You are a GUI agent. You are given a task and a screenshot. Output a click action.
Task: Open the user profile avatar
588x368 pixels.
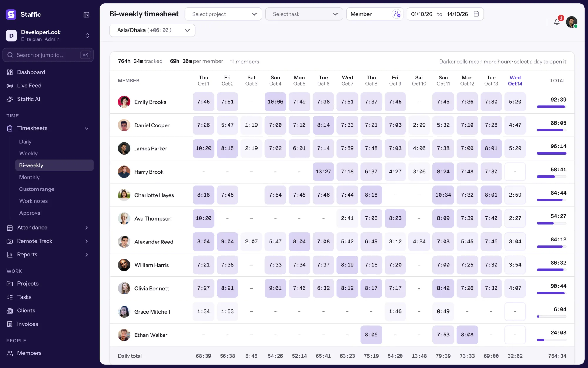coord(572,22)
